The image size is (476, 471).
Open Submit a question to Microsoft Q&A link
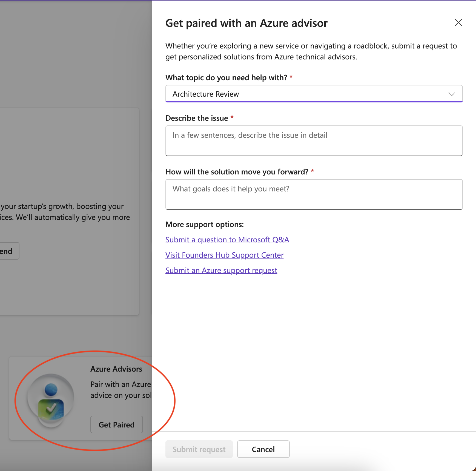tap(227, 240)
